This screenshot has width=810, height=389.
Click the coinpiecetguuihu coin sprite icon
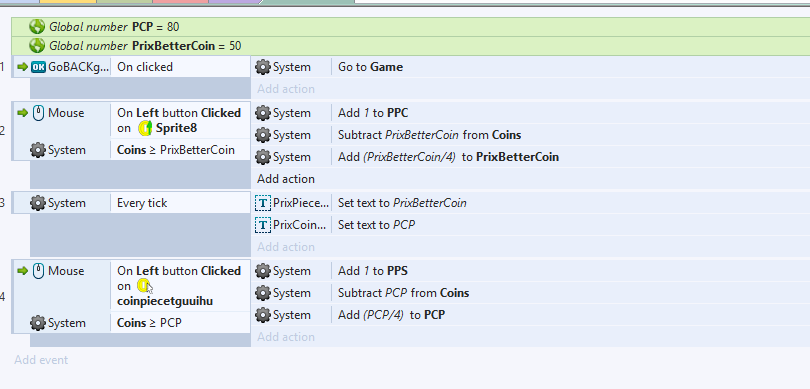pyautogui.click(x=143, y=286)
